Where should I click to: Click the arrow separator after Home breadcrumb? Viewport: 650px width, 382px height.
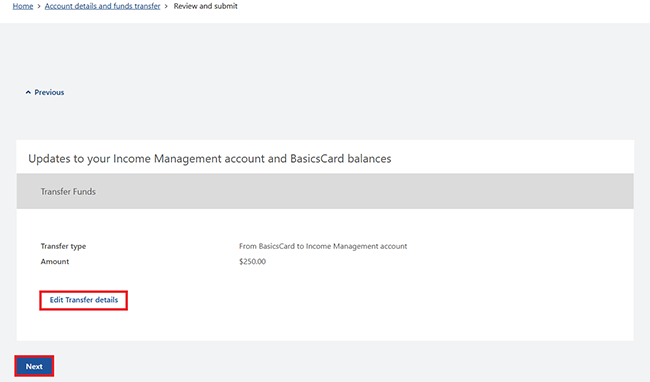(x=39, y=7)
